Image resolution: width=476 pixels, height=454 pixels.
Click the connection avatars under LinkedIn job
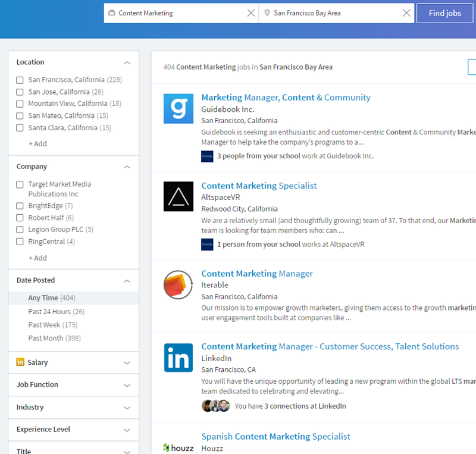(215, 406)
